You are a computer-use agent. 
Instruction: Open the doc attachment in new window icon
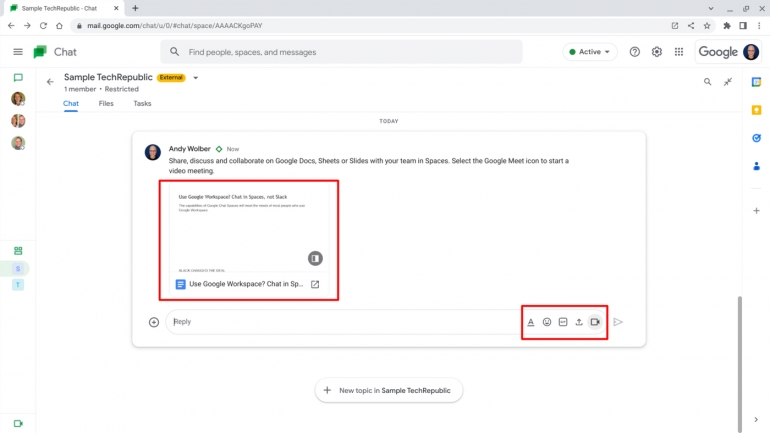(315, 284)
